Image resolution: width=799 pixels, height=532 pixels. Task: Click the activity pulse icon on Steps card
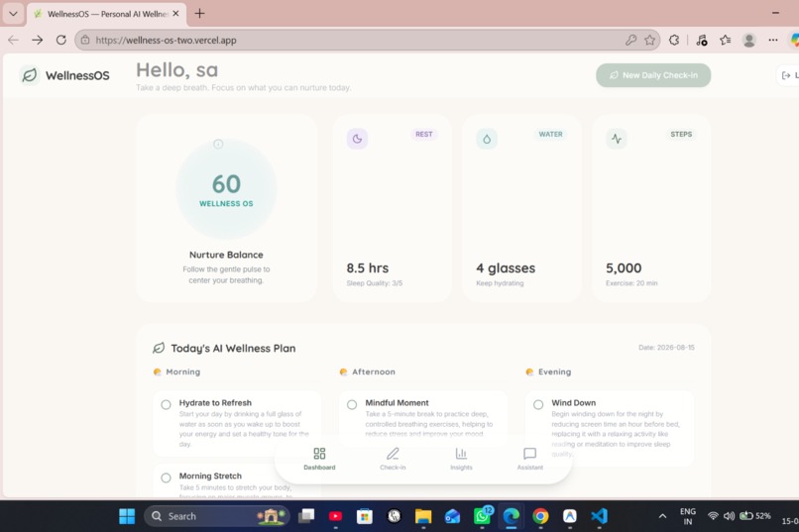click(x=617, y=139)
